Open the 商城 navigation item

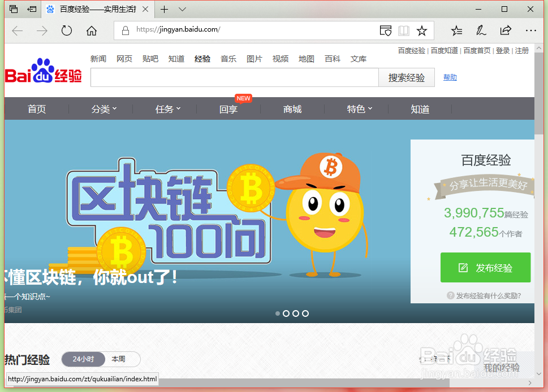[x=292, y=109]
